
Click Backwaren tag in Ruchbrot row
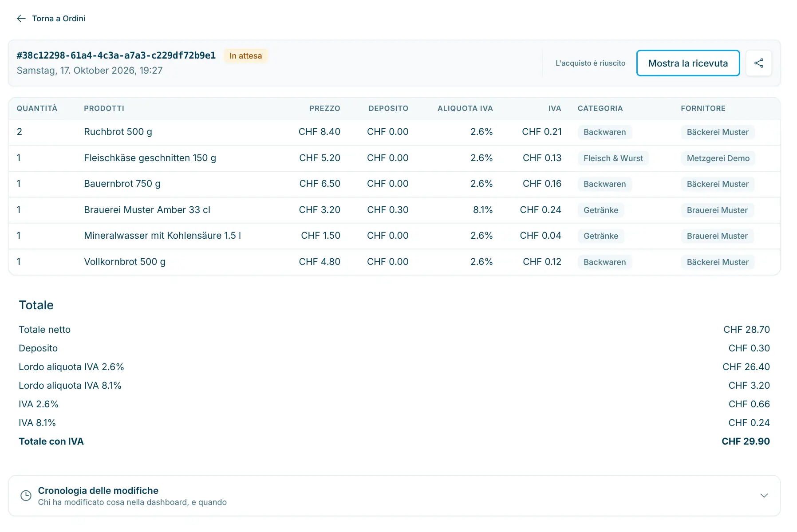tap(604, 132)
